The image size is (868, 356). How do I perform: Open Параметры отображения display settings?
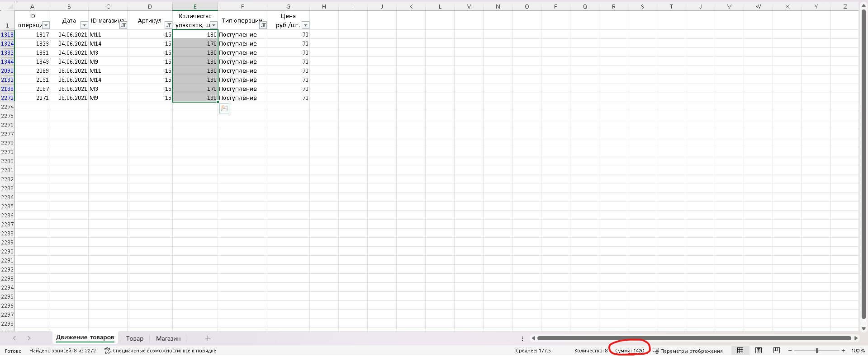[x=688, y=351]
